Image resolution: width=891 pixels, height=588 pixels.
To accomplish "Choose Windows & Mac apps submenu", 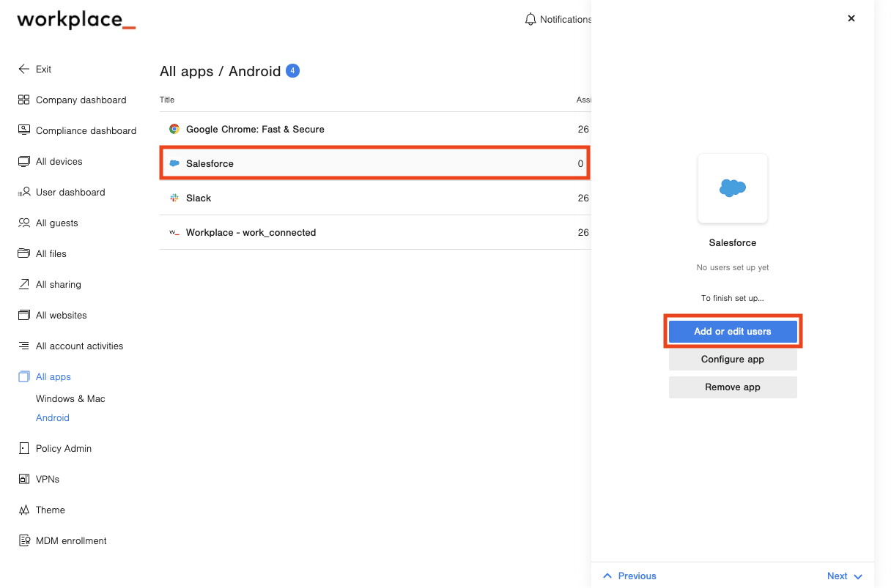I will [70, 398].
